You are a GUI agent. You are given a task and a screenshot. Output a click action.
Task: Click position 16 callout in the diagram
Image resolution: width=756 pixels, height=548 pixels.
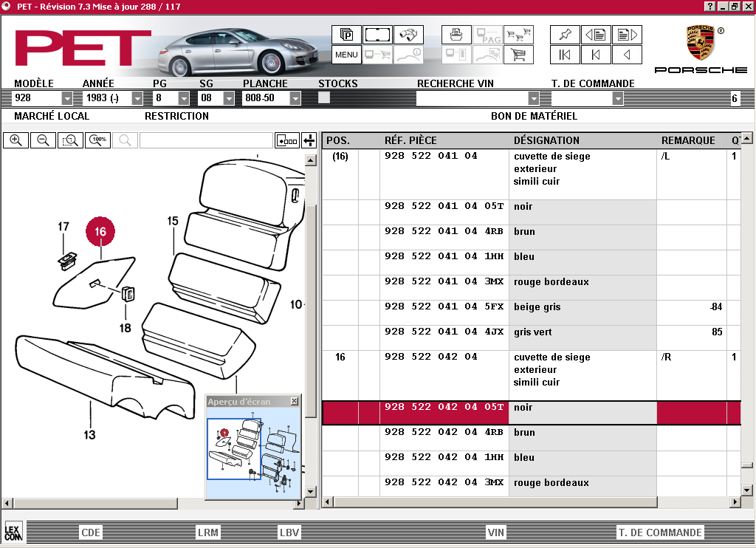pos(100,232)
